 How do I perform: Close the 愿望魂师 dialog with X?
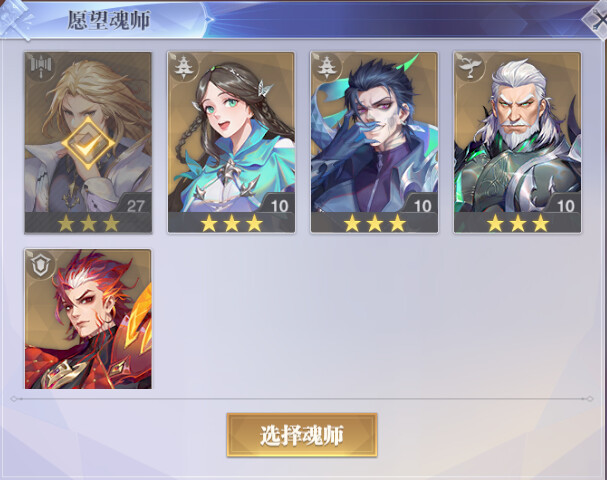598,19
